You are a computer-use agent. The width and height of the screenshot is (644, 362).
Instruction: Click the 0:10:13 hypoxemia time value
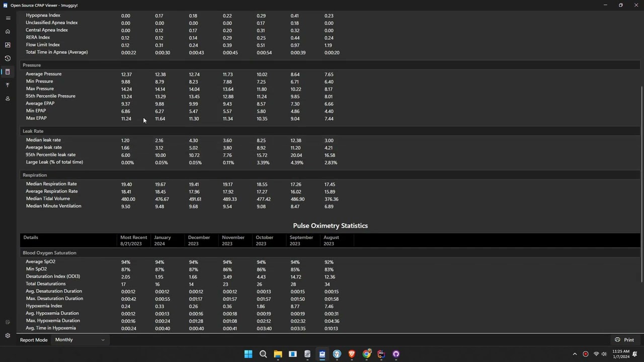pyautogui.click(x=331, y=329)
